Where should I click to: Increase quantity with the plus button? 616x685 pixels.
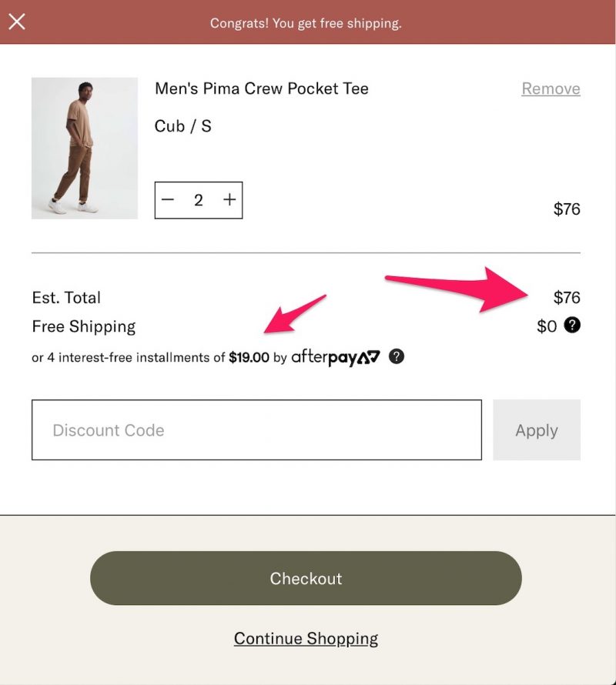pos(229,199)
